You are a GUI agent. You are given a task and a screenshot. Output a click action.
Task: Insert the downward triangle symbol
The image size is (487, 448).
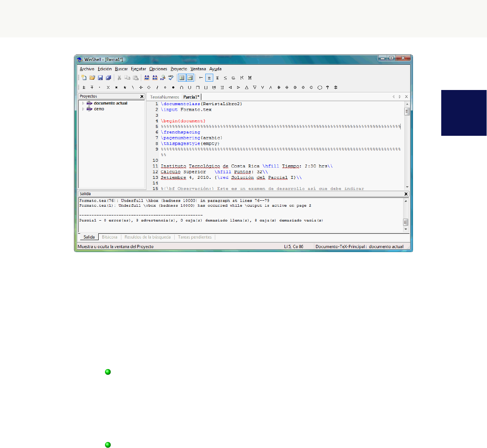coord(255,87)
